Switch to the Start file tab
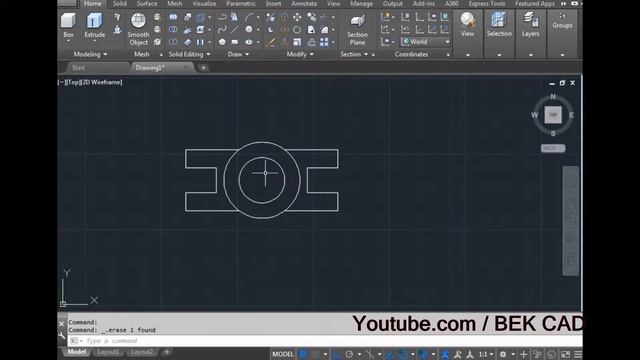This screenshot has width=640, height=360. click(78, 68)
